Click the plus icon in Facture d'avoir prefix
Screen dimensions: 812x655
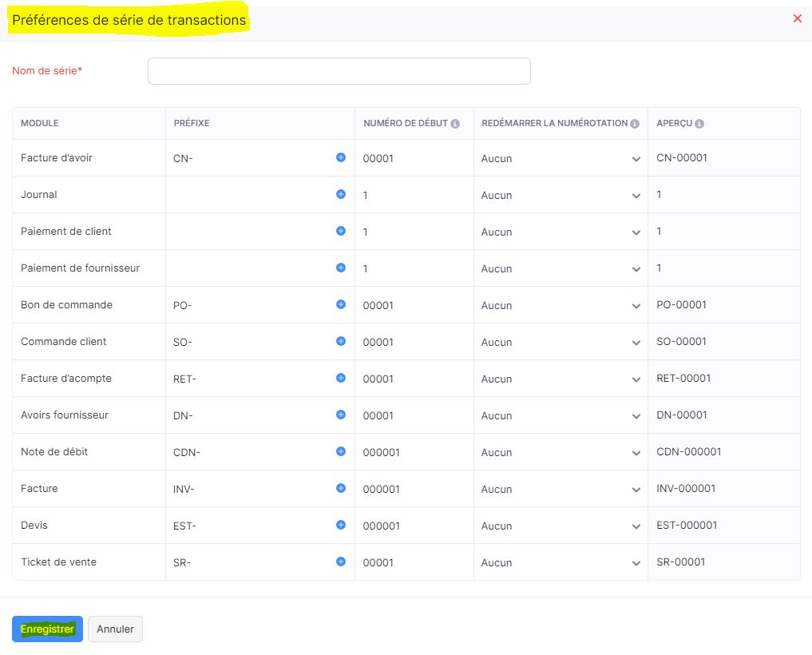(341, 157)
